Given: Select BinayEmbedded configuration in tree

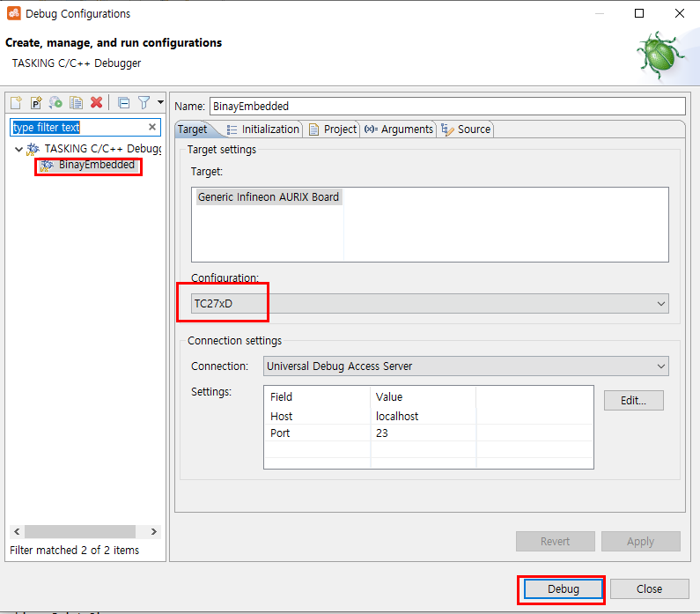Looking at the screenshot, I should click(88, 165).
